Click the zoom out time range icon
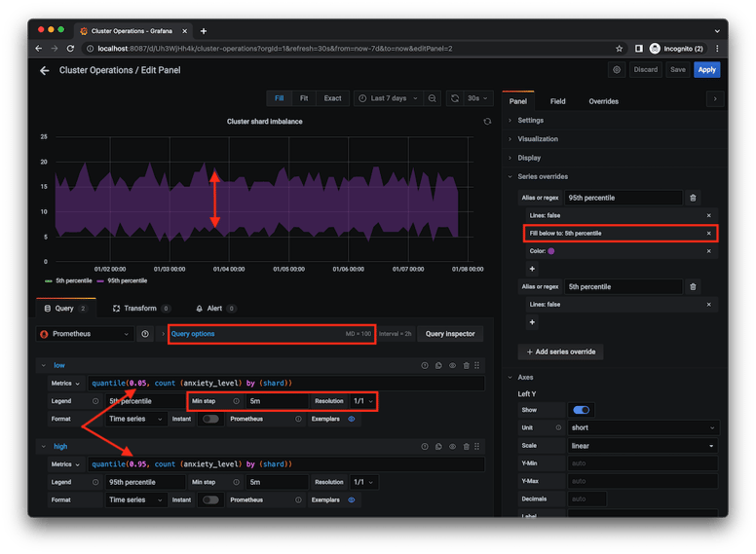Screen dimensions: 756x554 tap(431, 98)
